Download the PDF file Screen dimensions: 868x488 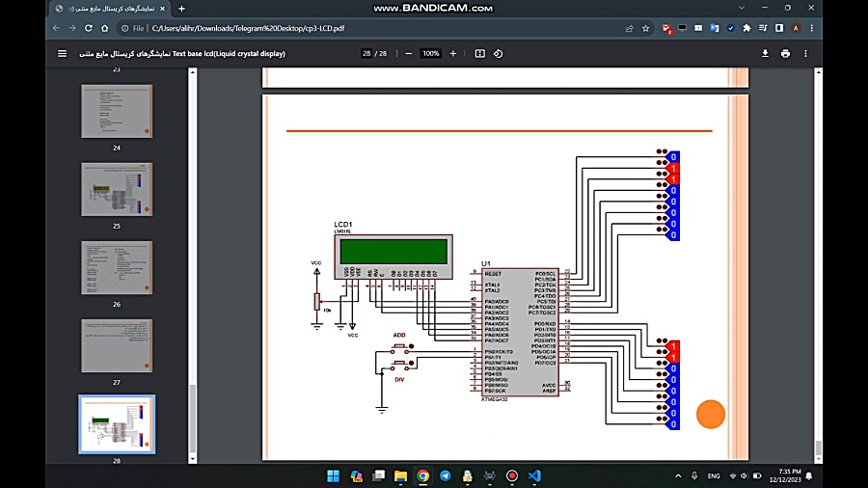765,54
